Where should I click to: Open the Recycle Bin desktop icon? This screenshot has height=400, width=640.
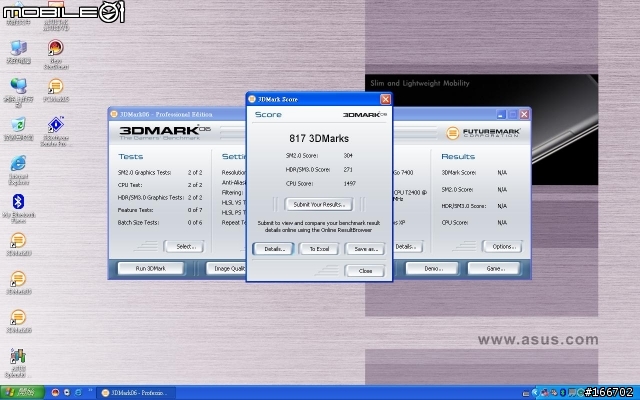(19, 129)
